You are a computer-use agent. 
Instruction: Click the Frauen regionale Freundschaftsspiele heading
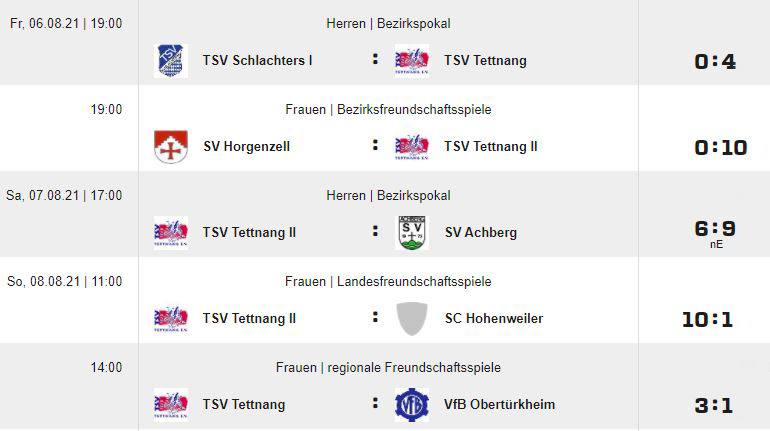[388, 367]
